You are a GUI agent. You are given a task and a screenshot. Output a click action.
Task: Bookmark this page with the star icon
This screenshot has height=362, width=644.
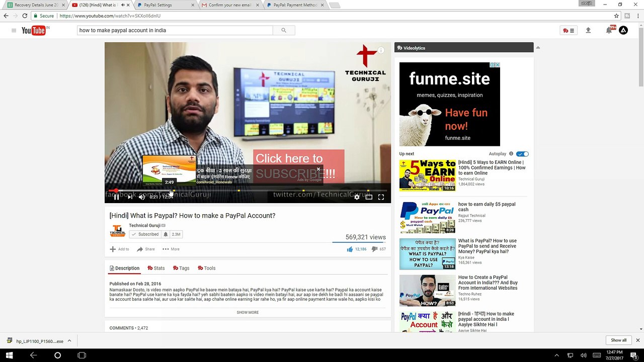pos(616,16)
